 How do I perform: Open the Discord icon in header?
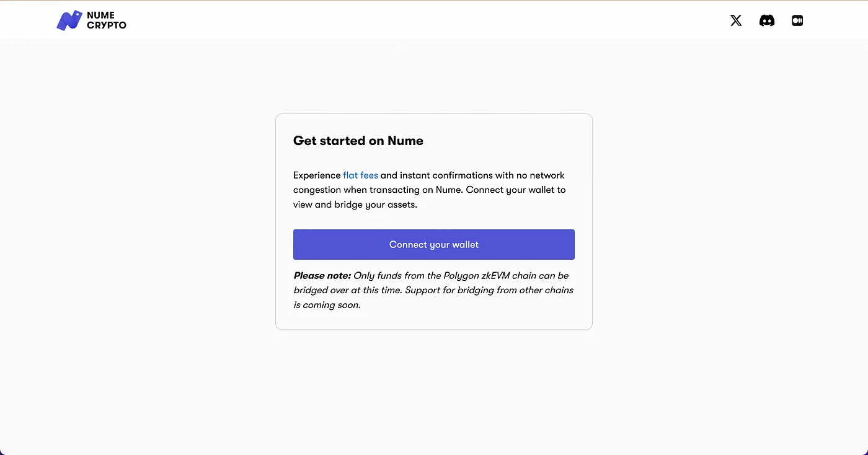[x=767, y=20]
